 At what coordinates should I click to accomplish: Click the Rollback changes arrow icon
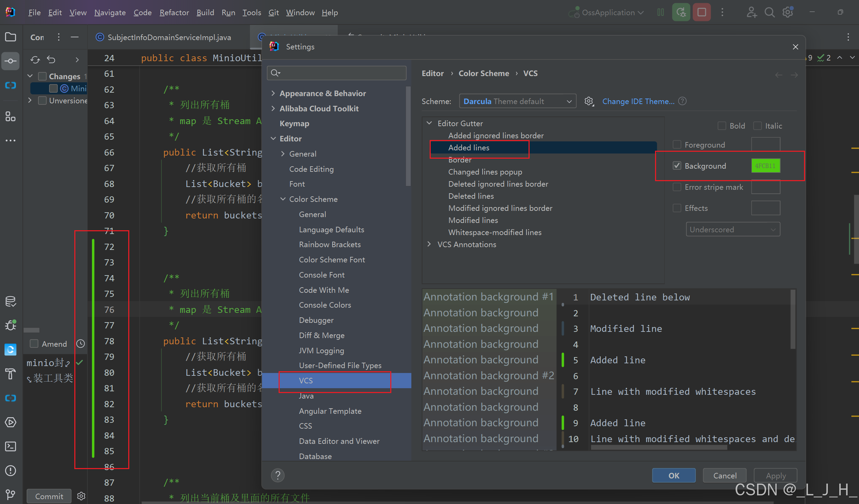point(51,60)
